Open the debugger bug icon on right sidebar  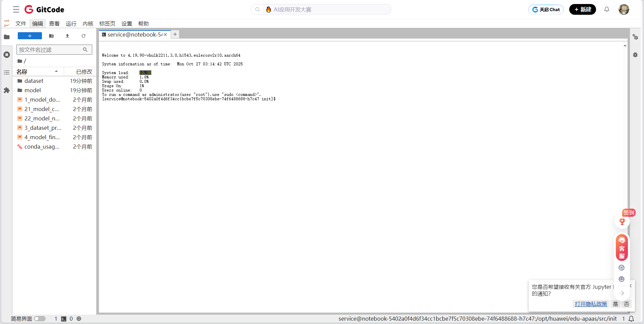[635, 55]
